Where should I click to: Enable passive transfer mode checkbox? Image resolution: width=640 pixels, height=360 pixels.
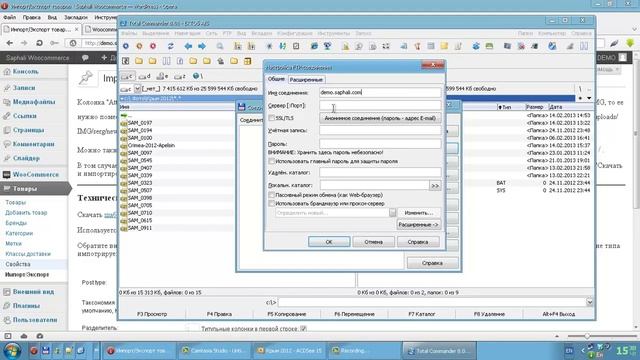[x=271, y=195]
